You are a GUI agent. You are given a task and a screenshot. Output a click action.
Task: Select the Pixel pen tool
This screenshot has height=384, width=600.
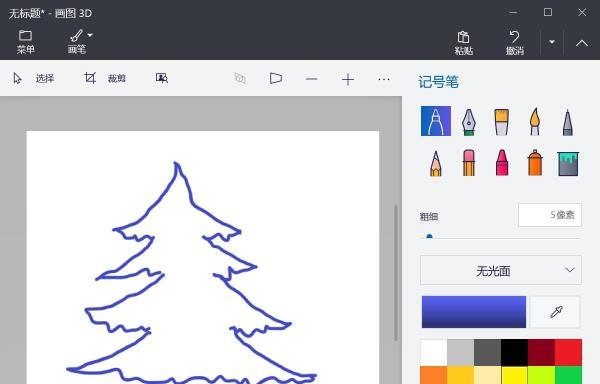tap(568, 122)
